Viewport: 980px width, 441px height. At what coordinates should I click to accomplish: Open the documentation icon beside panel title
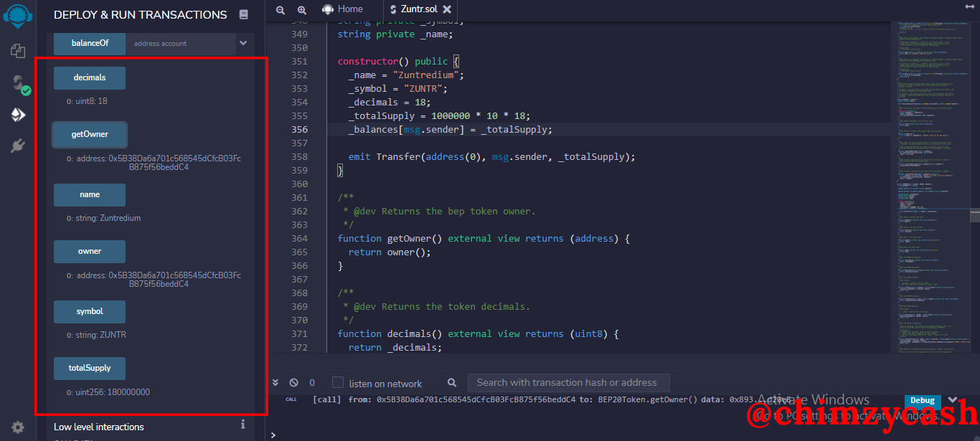click(x=244, y=14)
